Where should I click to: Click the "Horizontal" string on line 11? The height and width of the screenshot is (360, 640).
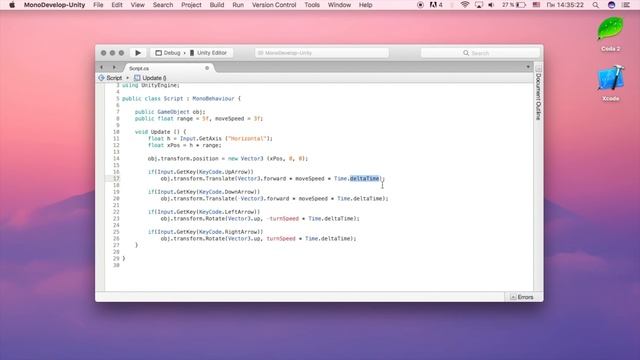pos(248,138)
